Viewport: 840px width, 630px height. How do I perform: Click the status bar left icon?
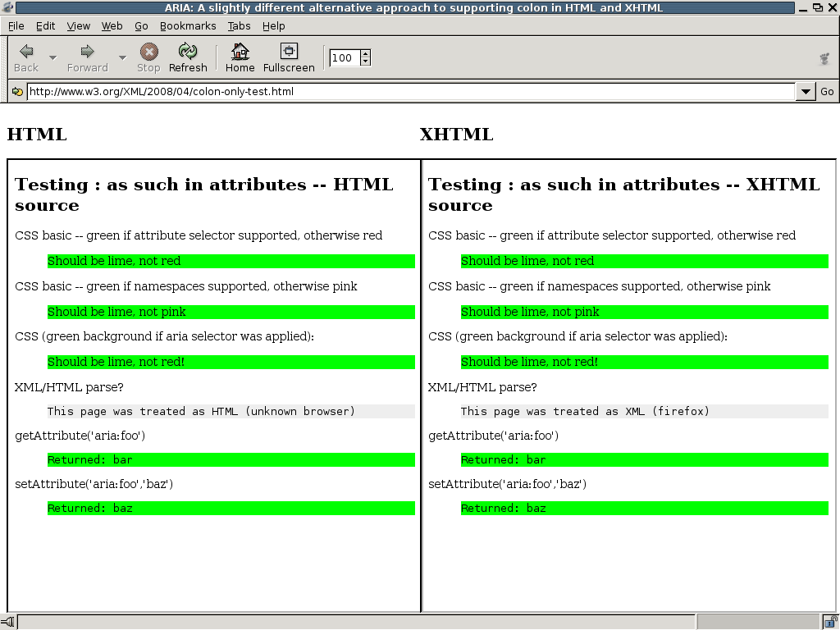[7, 622]
